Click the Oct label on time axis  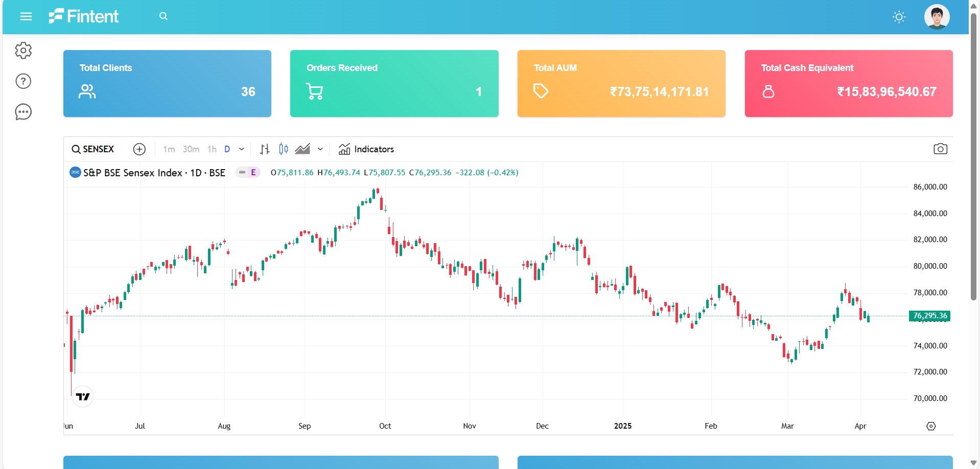coord(385,426)
